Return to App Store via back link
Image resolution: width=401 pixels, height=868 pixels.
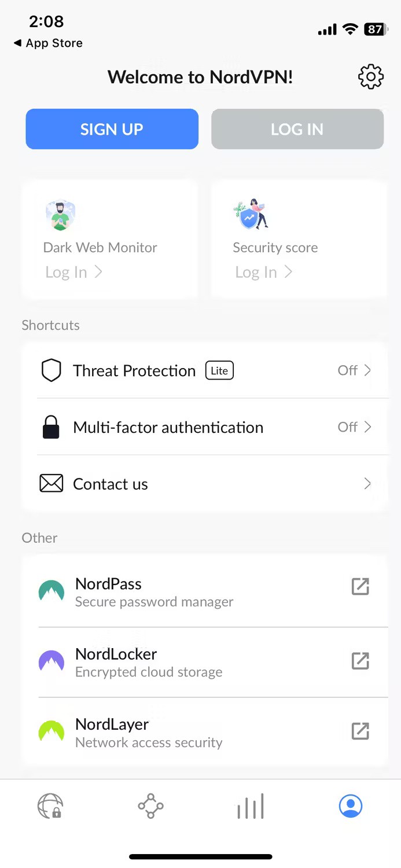pos(49,43)
